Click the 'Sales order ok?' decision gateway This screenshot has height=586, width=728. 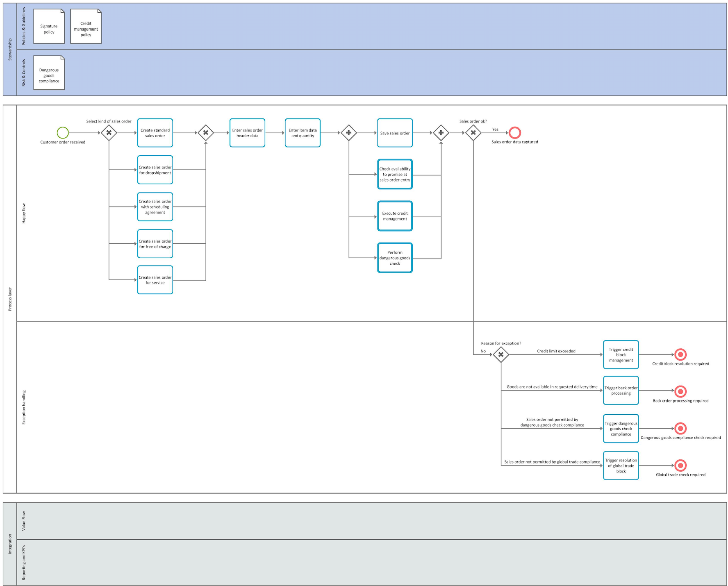(473, 133)
